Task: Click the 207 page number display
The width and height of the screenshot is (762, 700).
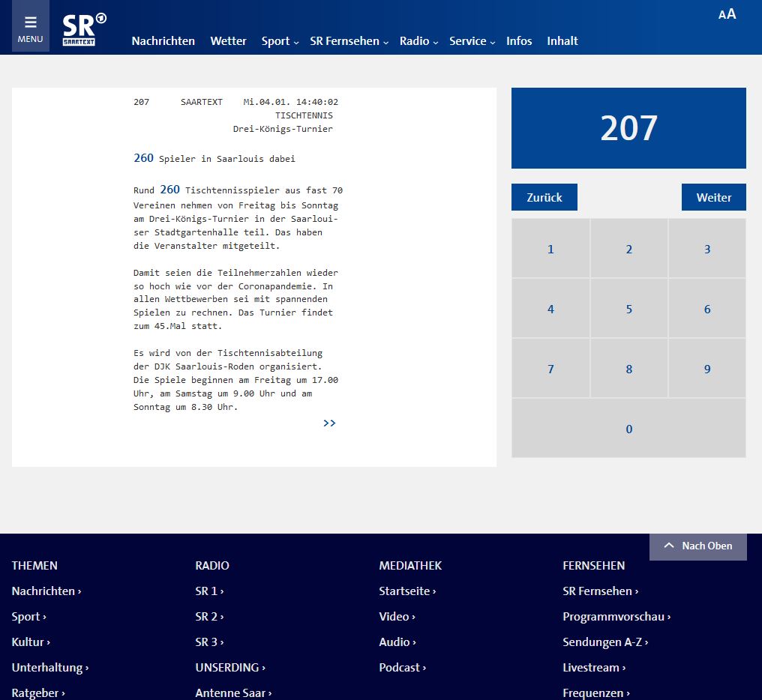Action: click(x=628, y=128)
